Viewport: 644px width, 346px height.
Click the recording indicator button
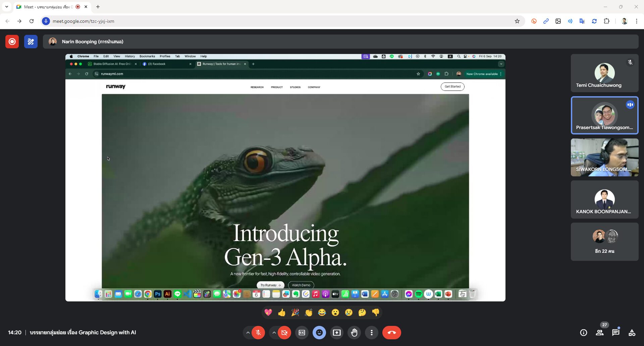[x=12, y=42]
